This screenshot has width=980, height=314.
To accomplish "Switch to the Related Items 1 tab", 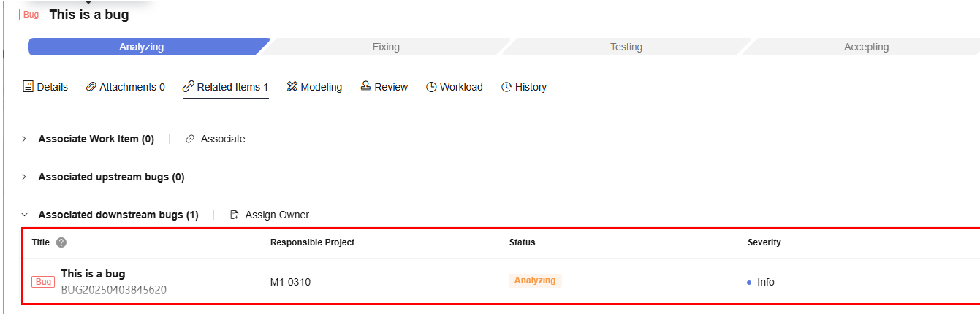I will coord(226,87).
